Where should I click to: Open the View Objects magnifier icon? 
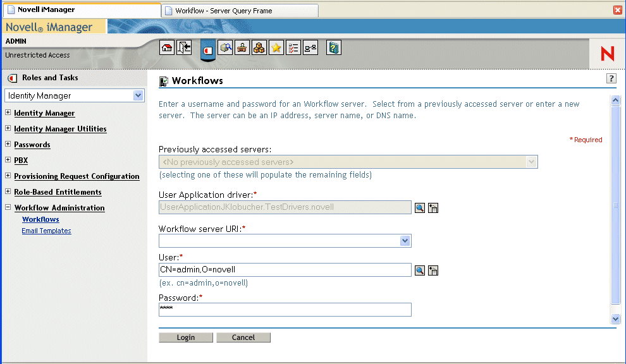coord(225,47)
